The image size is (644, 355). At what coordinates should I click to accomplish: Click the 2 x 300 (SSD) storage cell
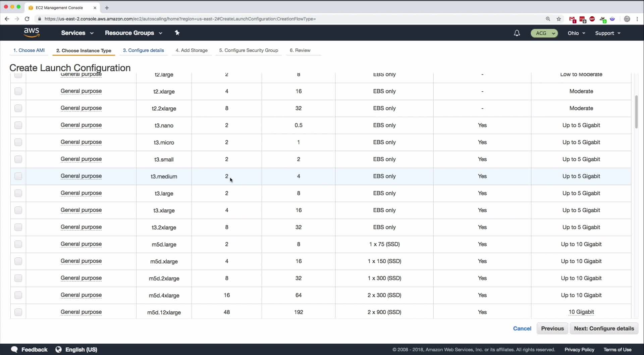pos(384,295)
